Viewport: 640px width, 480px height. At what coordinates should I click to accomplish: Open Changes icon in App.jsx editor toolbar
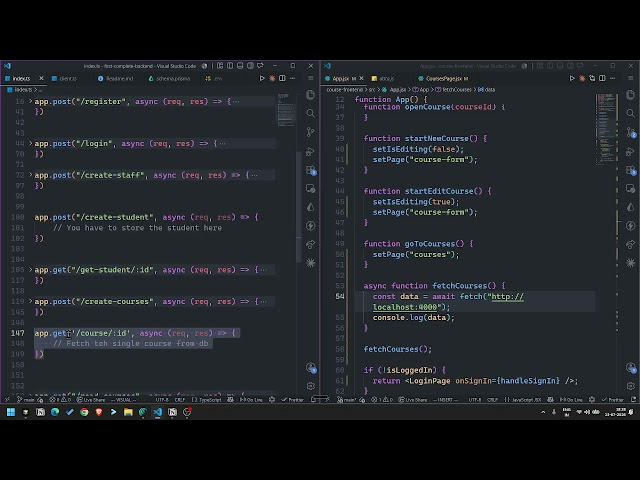592,78
